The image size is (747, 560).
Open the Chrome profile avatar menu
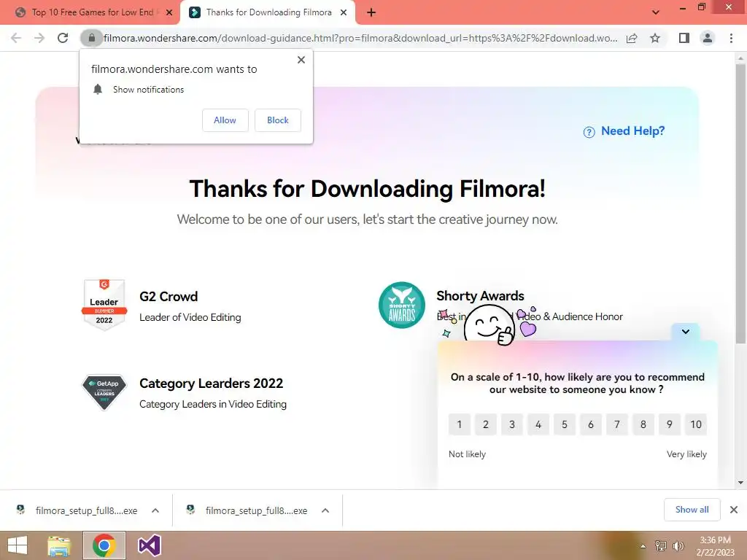tap(708, 38)
